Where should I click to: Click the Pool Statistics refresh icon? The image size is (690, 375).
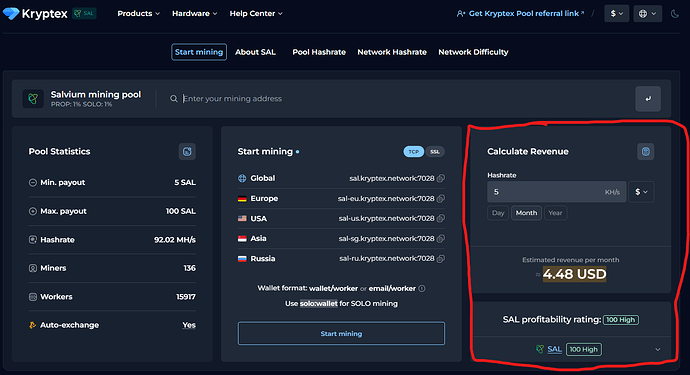tap(187, 151)
